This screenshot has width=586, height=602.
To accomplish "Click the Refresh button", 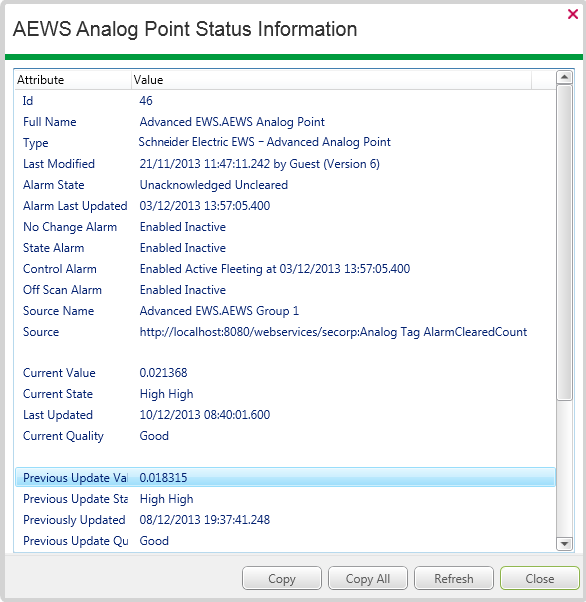I will [x=454, y=578].
